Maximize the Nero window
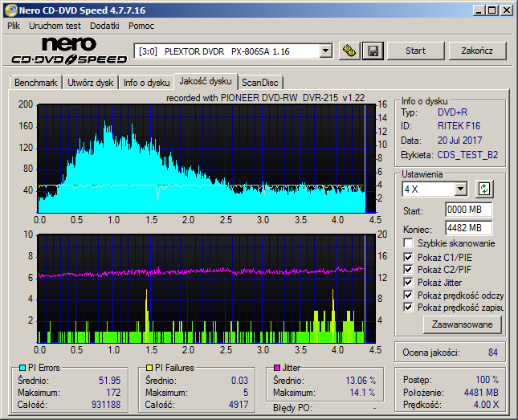518x420 pixels. tap(492, 10)
